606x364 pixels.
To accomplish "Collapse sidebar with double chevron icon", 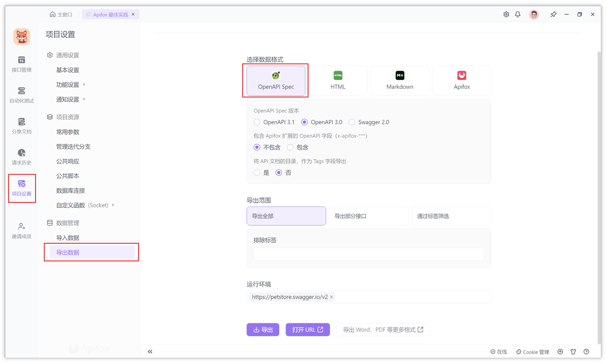I will (x=150, y=352).
